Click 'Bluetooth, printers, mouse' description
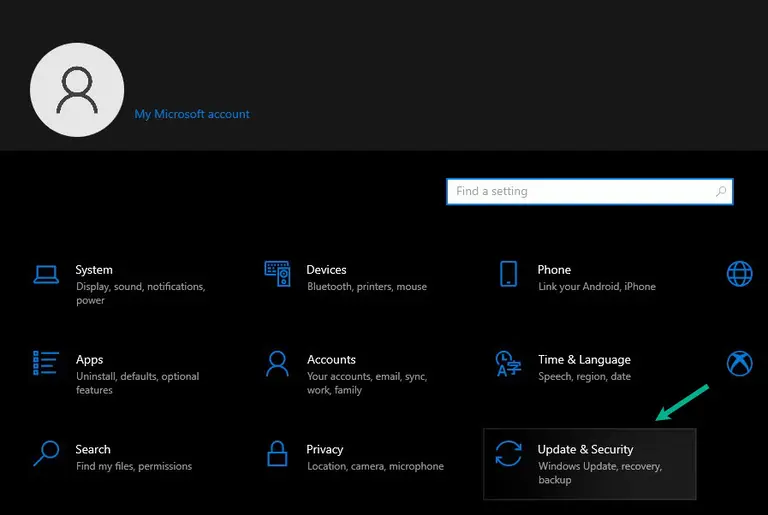Image resolution: width=768 pixels, height=515 pixels. [x=367, y=287]
